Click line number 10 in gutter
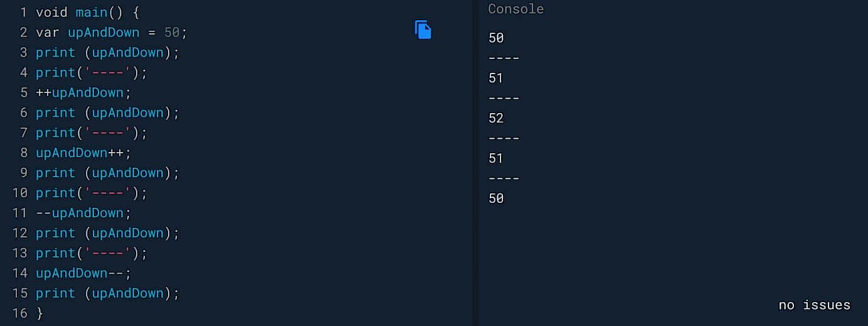Screen dimensions: 868x326 click(20, 193)
